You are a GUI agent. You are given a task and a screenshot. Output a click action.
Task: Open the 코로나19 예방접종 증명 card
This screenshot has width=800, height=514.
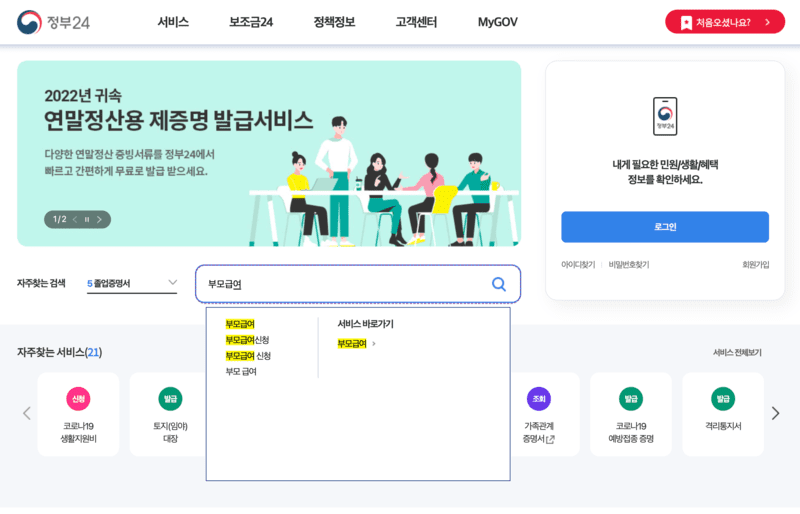[x=631, y=414]
